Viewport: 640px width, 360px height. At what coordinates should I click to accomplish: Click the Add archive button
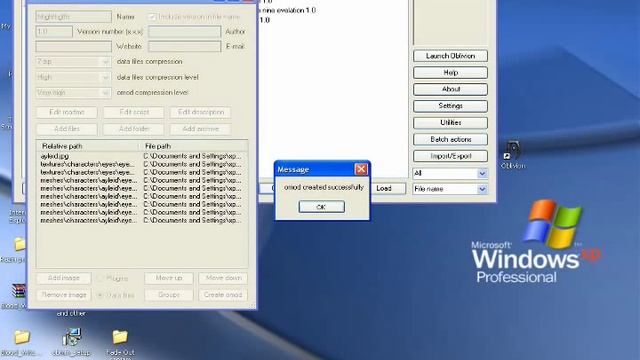[200, 129]
